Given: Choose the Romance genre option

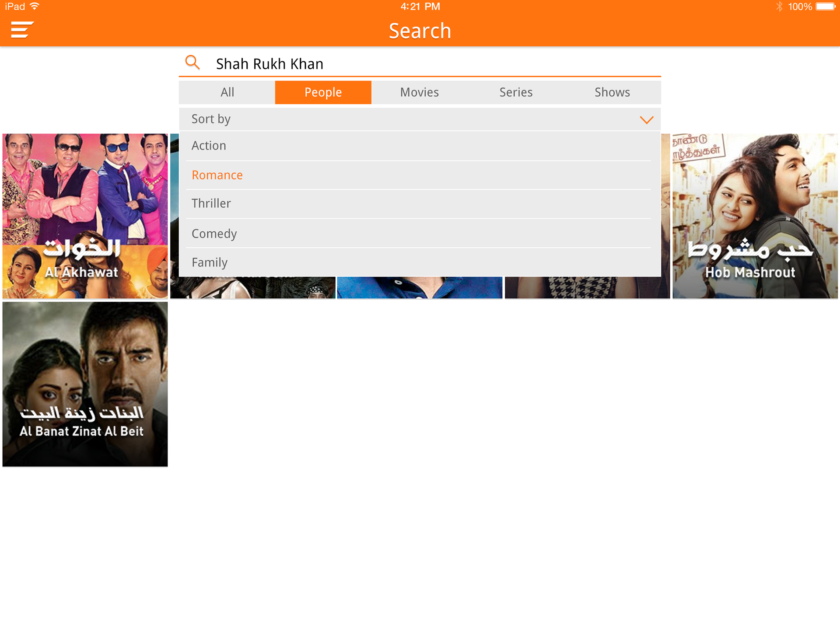Looking at the screenshot, I should [x=217, y=175].
